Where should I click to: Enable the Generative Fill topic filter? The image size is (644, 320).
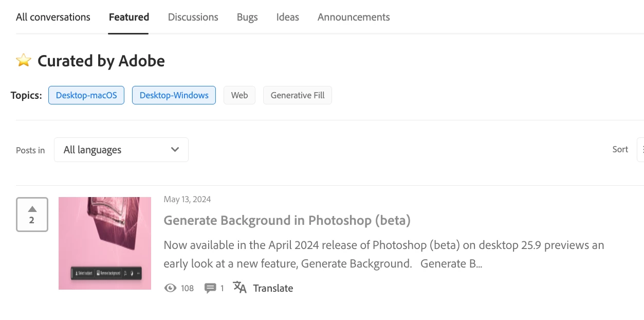coord(298,95)
